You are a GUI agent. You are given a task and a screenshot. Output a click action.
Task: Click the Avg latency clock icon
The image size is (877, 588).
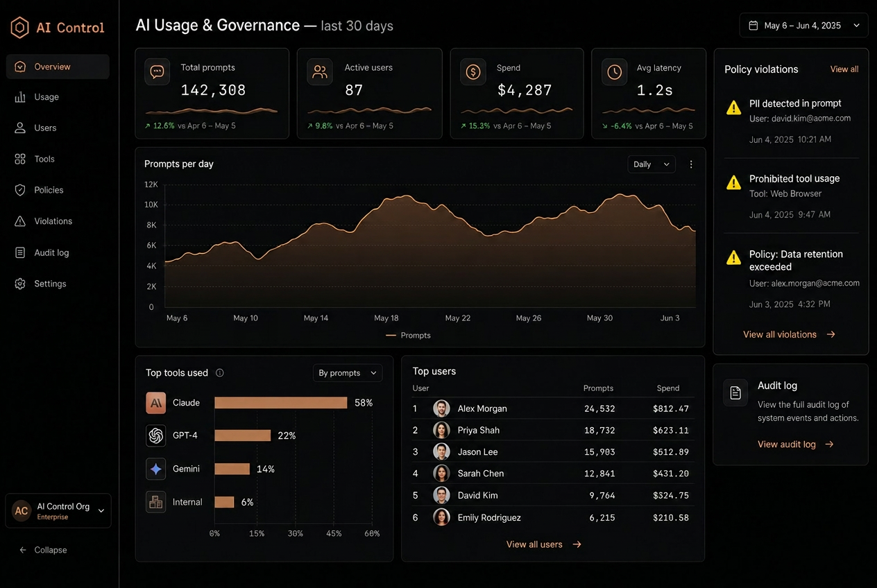click(615, 72)
